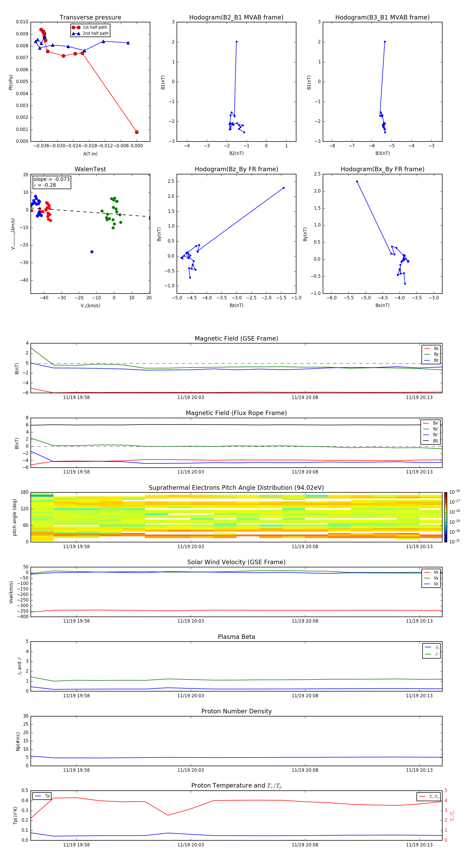Click the 'Proton Number Density' title
Screen dimensions: 473x868
click(236, 711)
